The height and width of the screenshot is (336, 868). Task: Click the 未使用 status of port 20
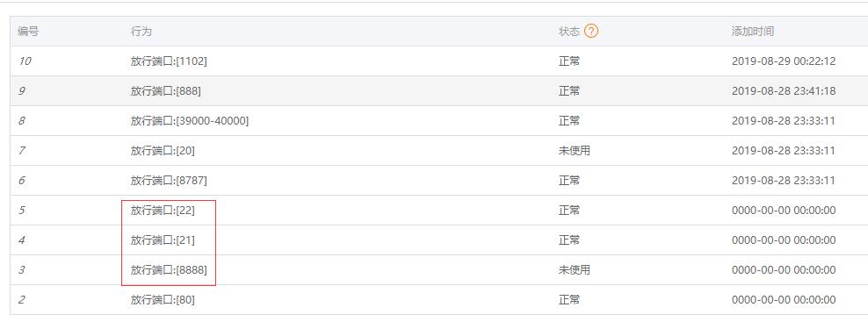coord(574,151)
